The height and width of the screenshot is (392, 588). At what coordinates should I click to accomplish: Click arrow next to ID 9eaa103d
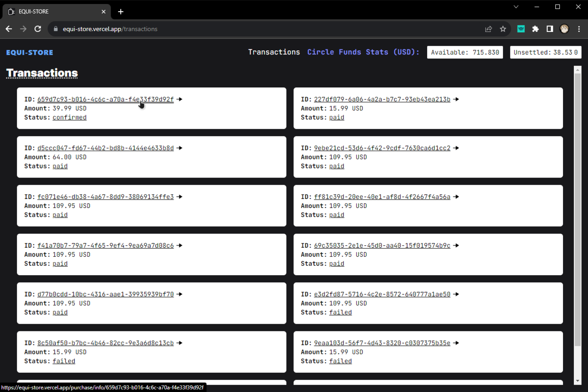click(456, 343)
